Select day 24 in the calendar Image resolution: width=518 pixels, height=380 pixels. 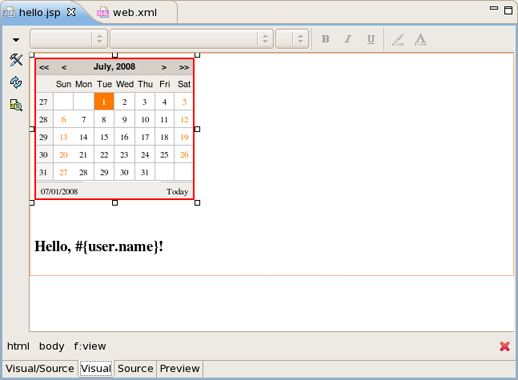pyautogui.click(x=145, y=155)
